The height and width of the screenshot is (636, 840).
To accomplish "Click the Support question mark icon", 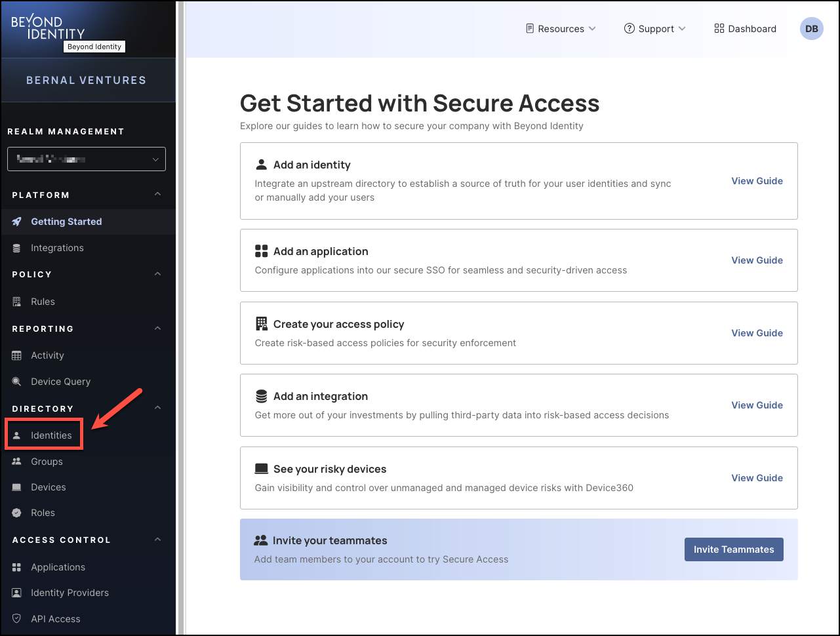I will pyautogui.click(x=630, y=29).
